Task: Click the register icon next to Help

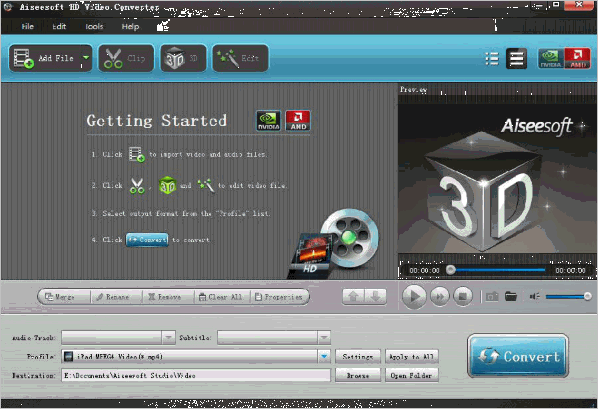Action: 163,26
